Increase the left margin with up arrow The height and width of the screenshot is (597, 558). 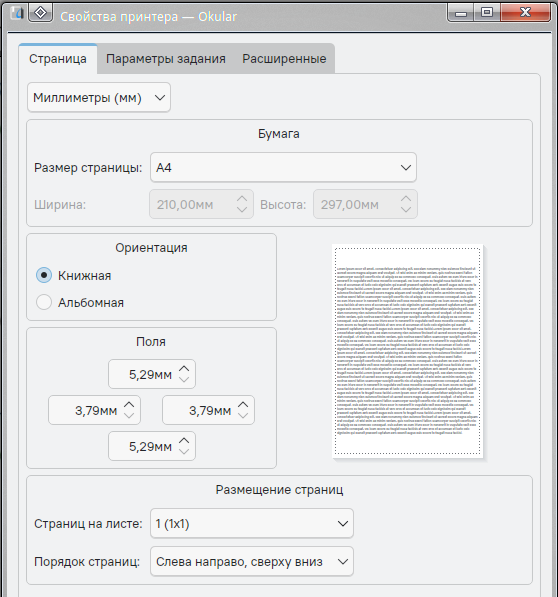tap(129, 405)
